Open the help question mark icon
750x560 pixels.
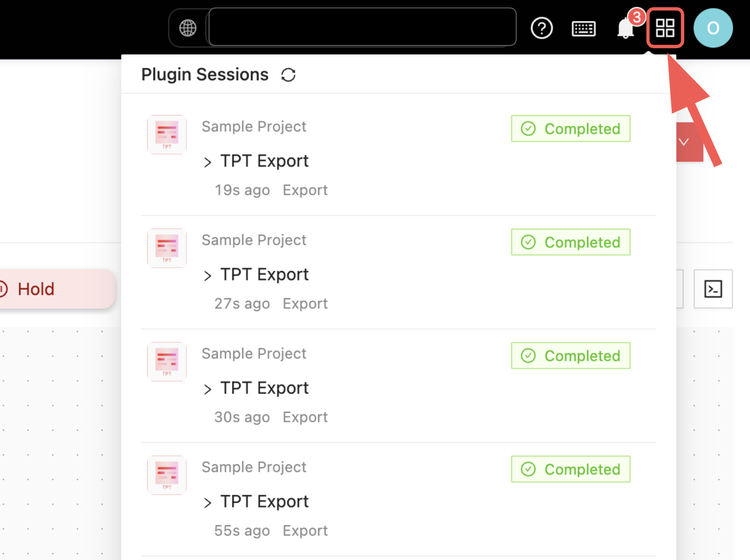click(x=541, y=28)
